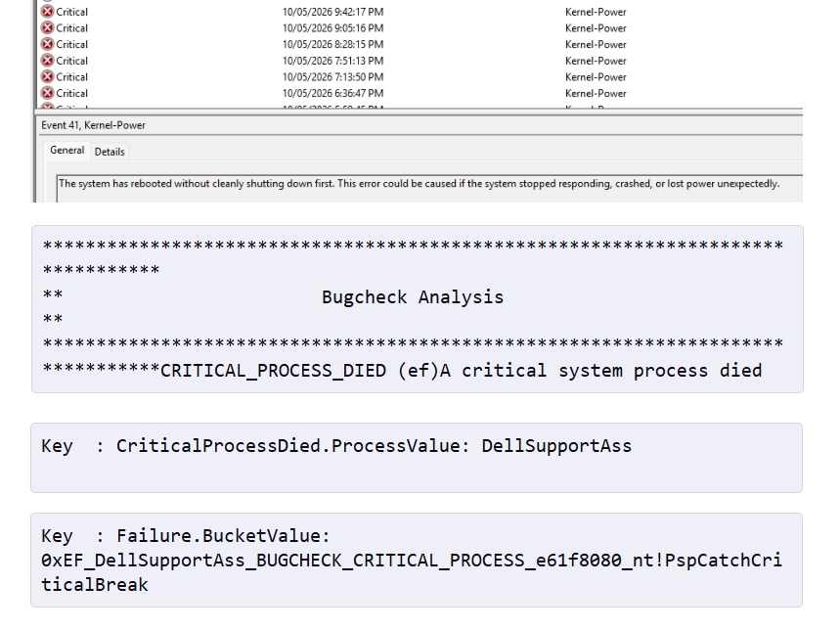Screen dimensions: 840x630
Task: Click Kernel-Power source in the 8:28:15 PM row
Action: click(596, 44)
